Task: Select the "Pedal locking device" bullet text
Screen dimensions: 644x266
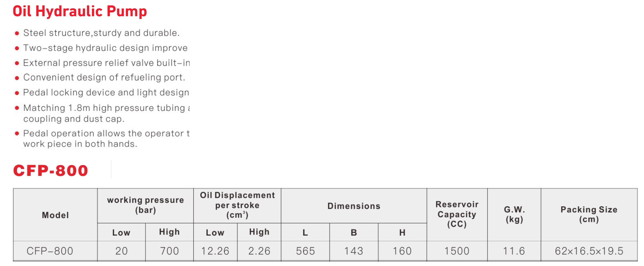Action: coord(106,93)
